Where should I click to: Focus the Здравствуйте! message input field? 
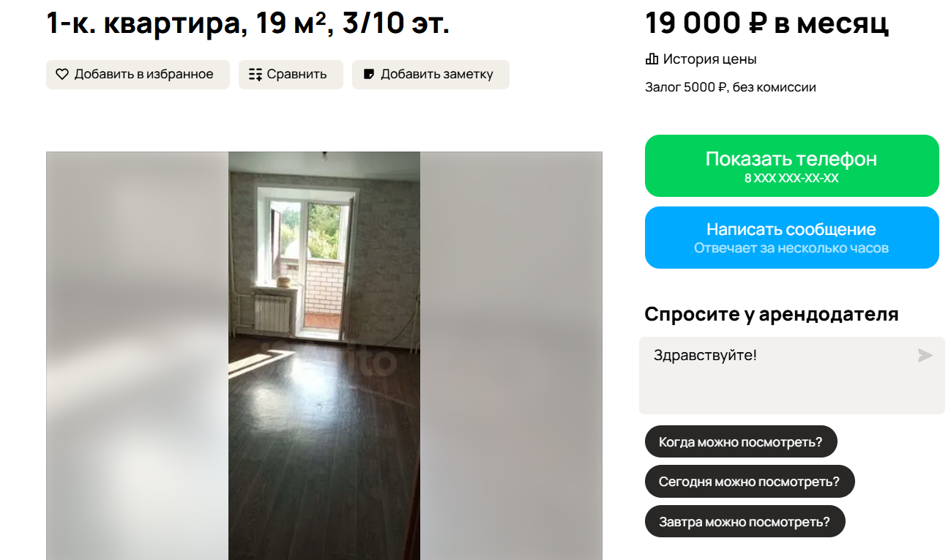coord(791,376)
